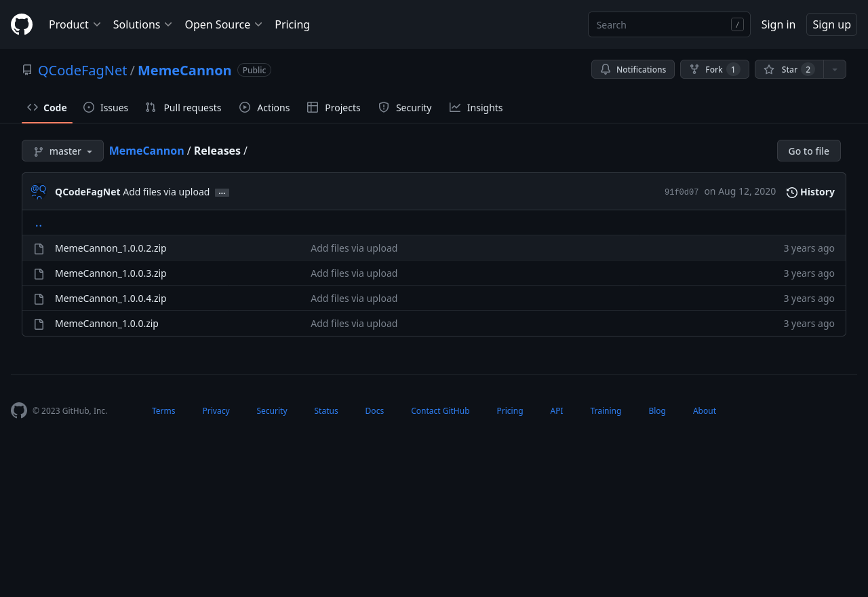Viewport: 868px width, 597px height.
Task: View the Insights tab
Action: 476,107
